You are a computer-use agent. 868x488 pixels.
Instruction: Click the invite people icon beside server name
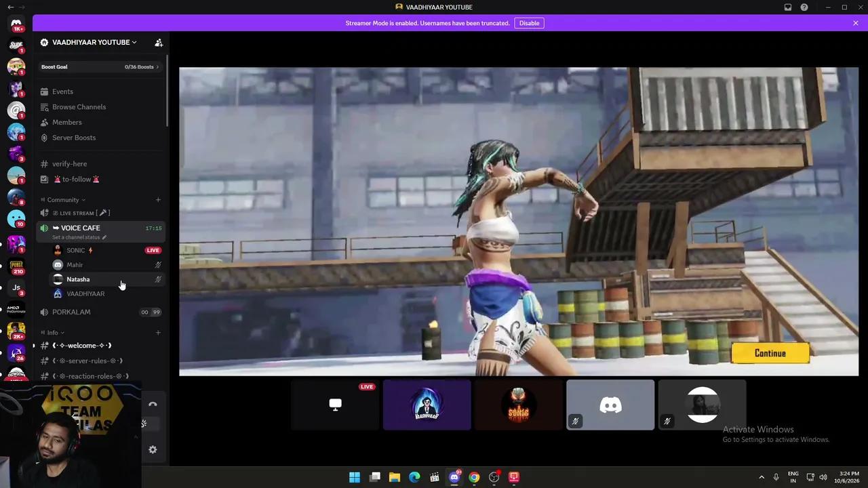point(159,43)
